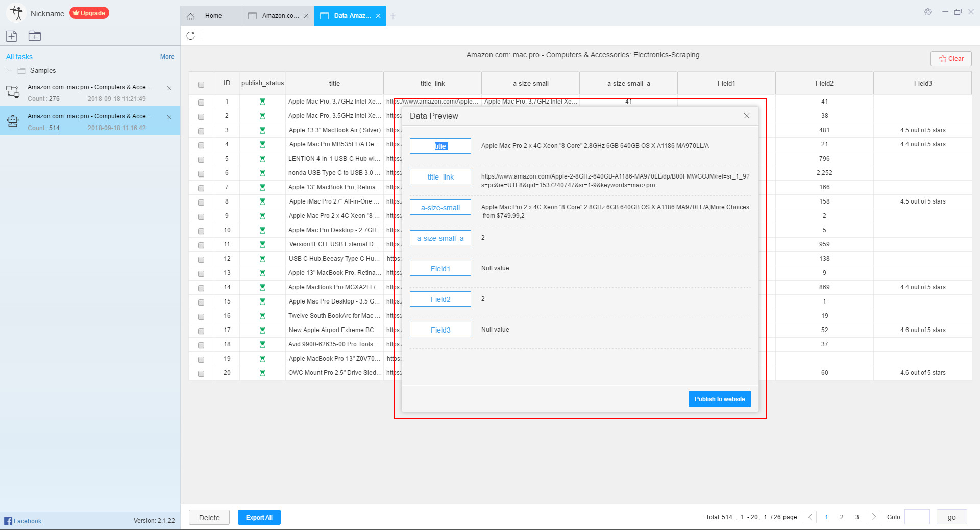Click the new task plus icon
Viewport: 980px width, 530px height.
point(12,36)
